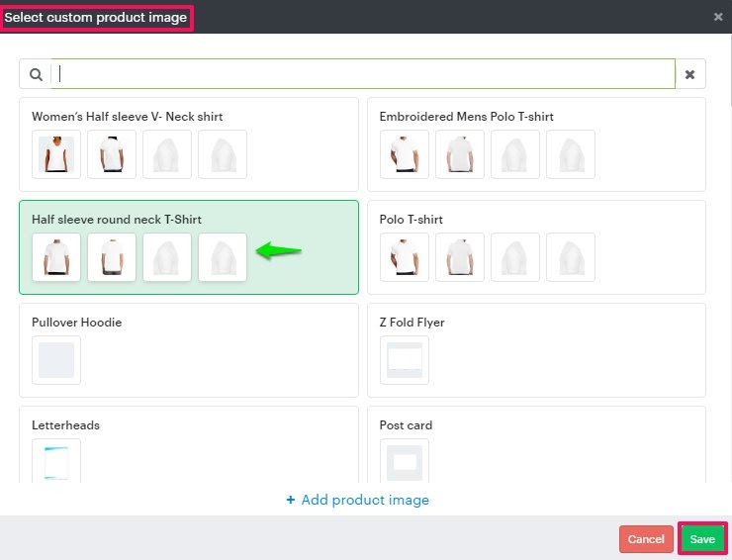Pick first Embroidered Mens Polo thumbnail
The image size is (732, 560).
point(405,154)
